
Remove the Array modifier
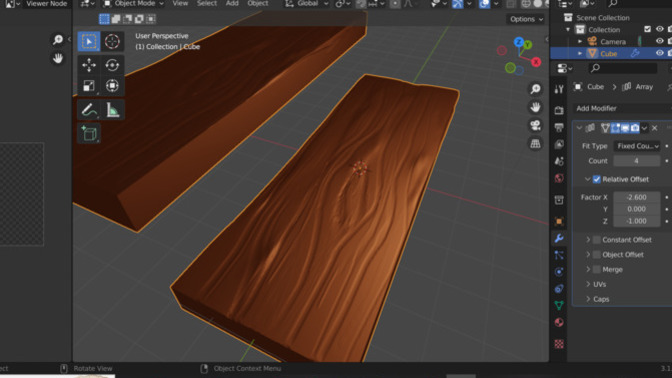(654, 128)
